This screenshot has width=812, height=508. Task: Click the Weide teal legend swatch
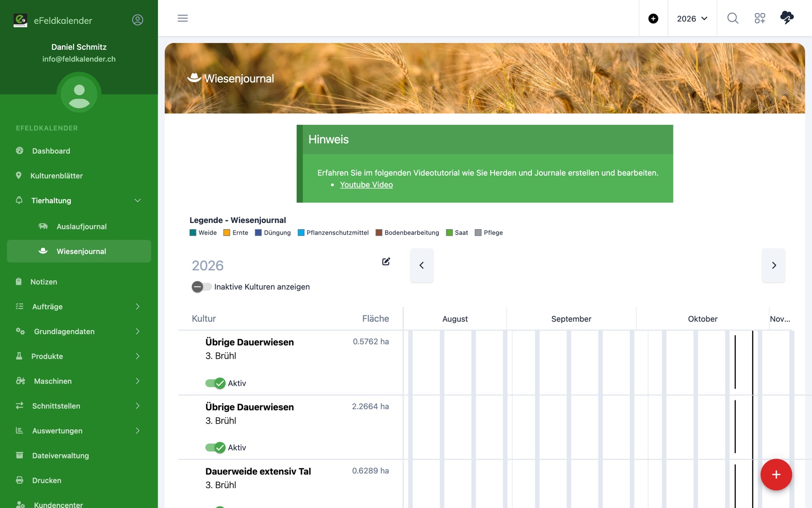point(193,233)
